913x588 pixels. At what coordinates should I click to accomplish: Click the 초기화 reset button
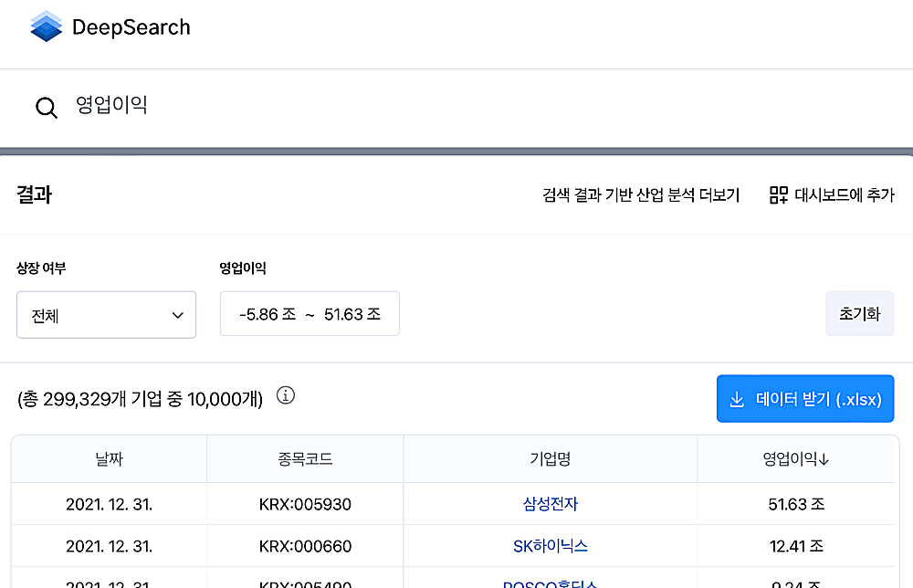coord(859,314)
